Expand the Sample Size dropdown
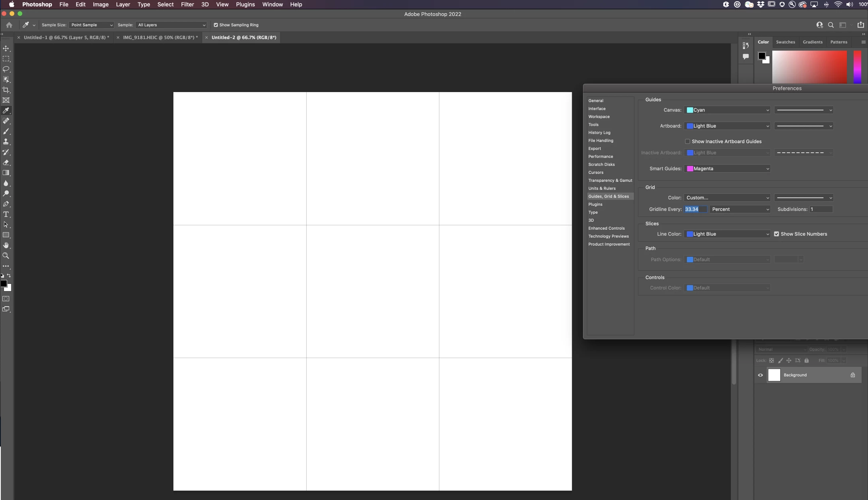This screenshot has height=500, width=868. point(91,25)
